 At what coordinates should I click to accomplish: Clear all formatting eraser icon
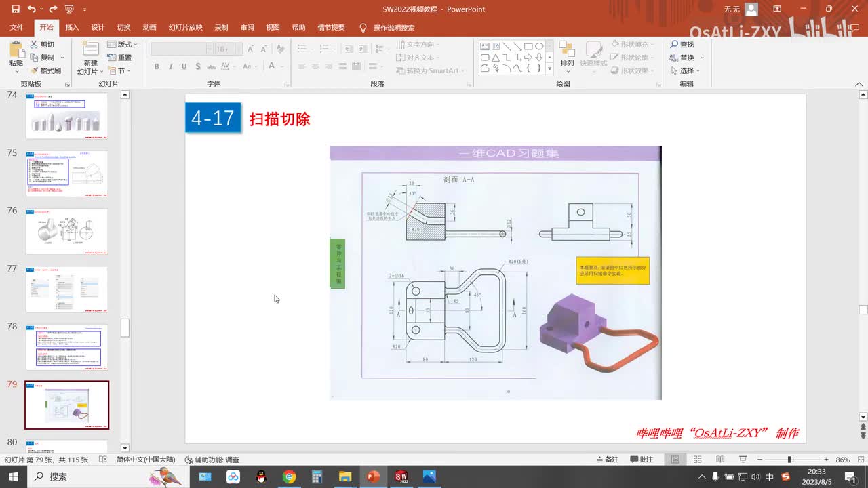280,49
